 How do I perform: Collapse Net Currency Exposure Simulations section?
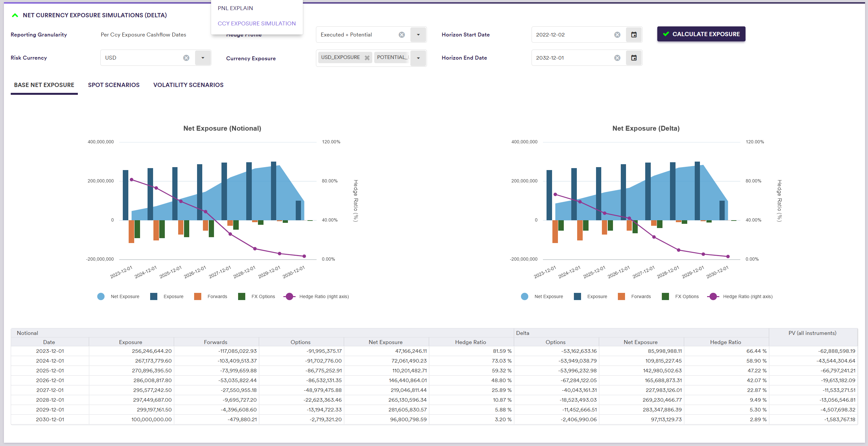click(15, 16)
